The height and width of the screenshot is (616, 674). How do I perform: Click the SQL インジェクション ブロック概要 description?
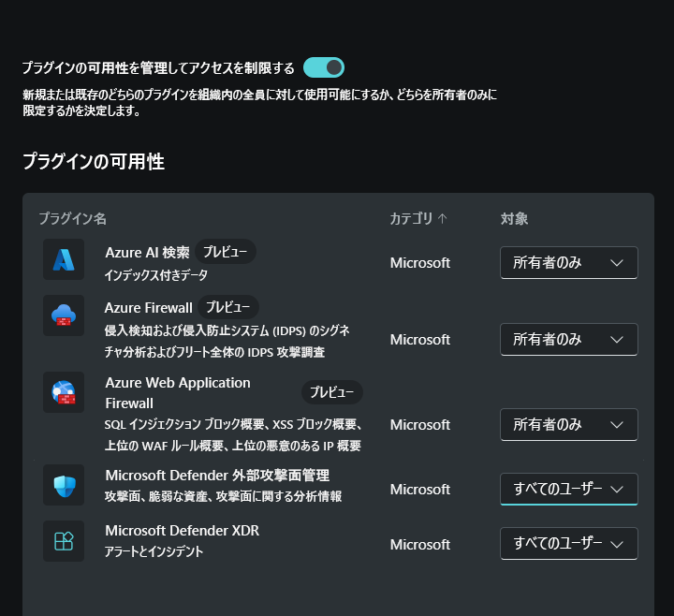pyautogui.click(x=233, y=435)
